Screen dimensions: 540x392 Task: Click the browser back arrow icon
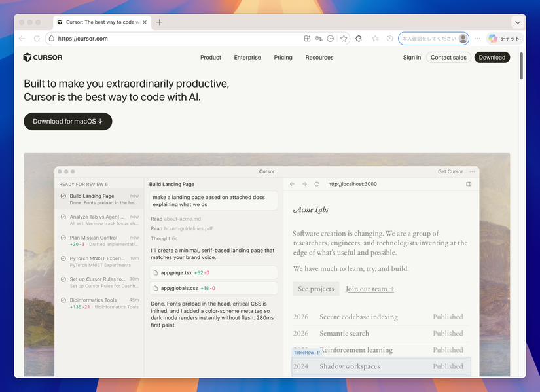click(22, 39)
